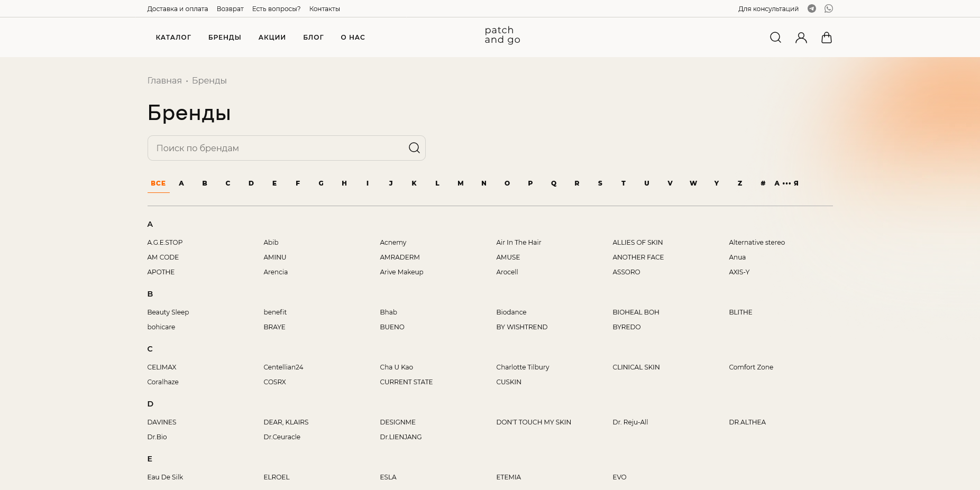Select the Cyrillic А···Я tab
The width and height of the screenshot is (980, 490).
tap(786, 183)
